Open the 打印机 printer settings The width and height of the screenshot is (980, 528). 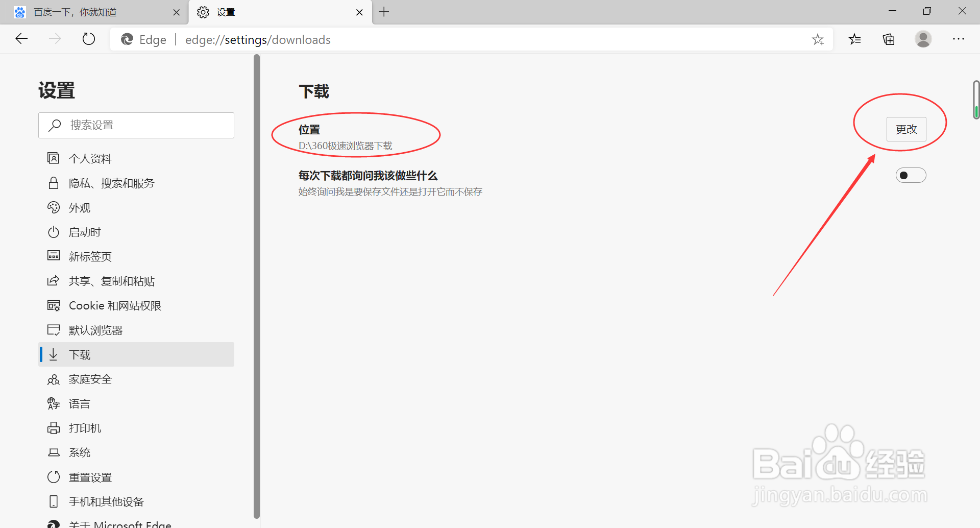(85, 428)
